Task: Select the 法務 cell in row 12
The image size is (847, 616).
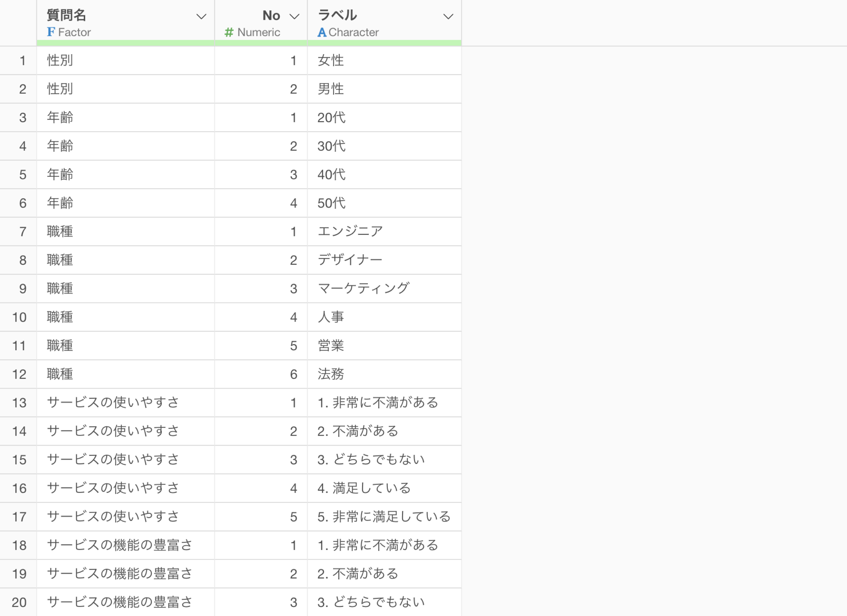Action: [x=331, y=374]
